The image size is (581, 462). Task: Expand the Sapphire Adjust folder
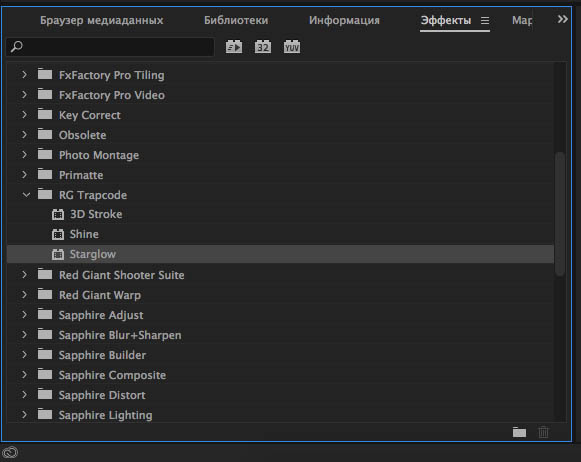pyautogui.click(x=24, y=315)
